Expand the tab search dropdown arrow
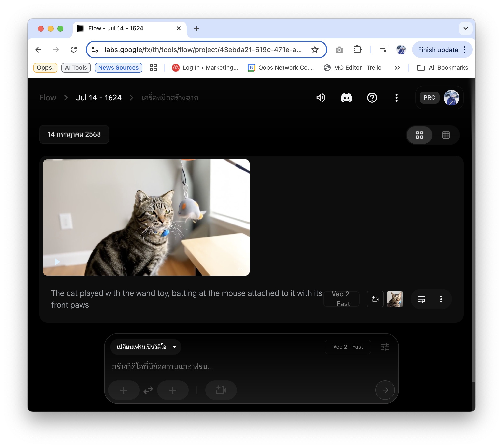The width and height of the screenshot is (503, 448). [x=465, y=28]
